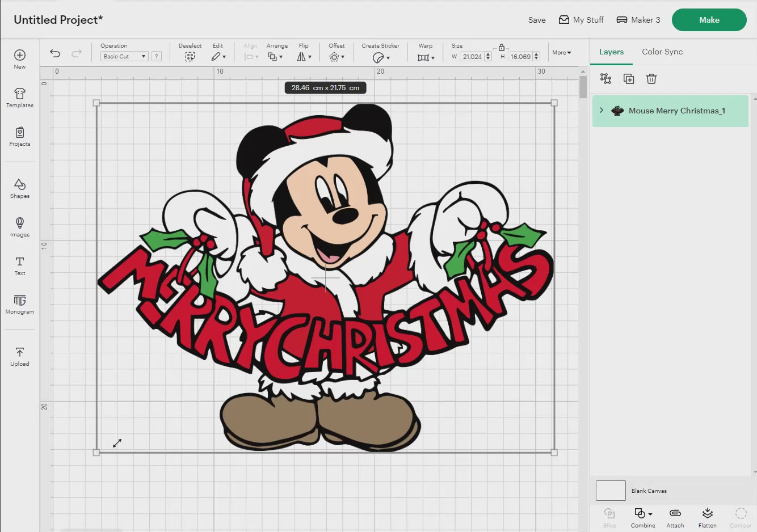Click the Untitled Project title
The width and height of the screenshot is (757, 532).
[x=58, y=20]
